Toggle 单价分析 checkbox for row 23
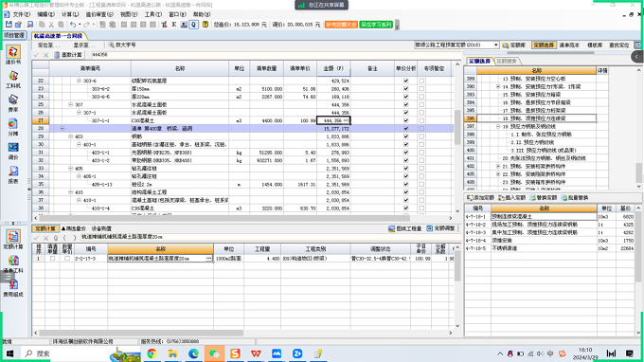Screen dimensions: 644x362 [405, 89]
